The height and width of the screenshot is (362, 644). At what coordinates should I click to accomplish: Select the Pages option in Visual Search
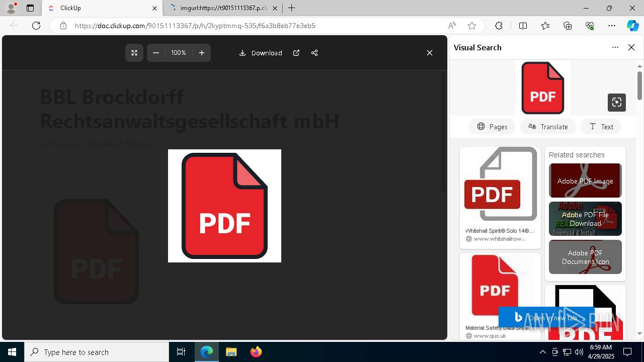tap(492, 127)
